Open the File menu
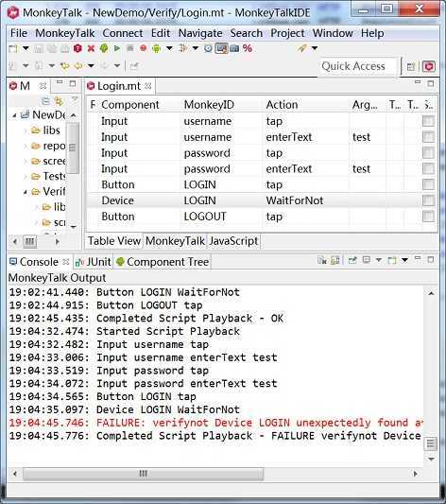 (x=19, y=33)
